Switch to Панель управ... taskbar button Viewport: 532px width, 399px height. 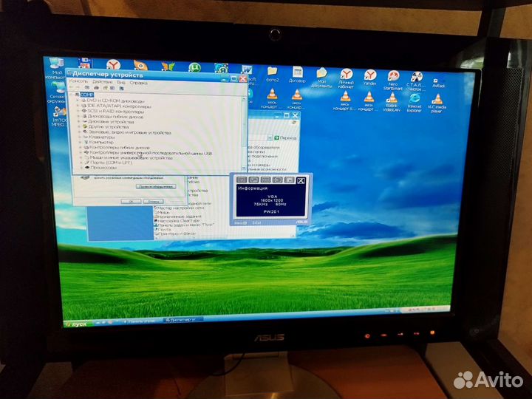coord(141,321)
